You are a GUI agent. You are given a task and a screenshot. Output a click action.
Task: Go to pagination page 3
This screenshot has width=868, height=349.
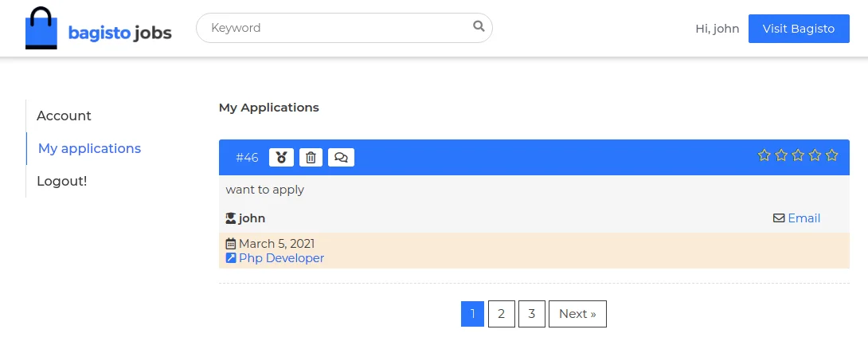tap(532, 314)
